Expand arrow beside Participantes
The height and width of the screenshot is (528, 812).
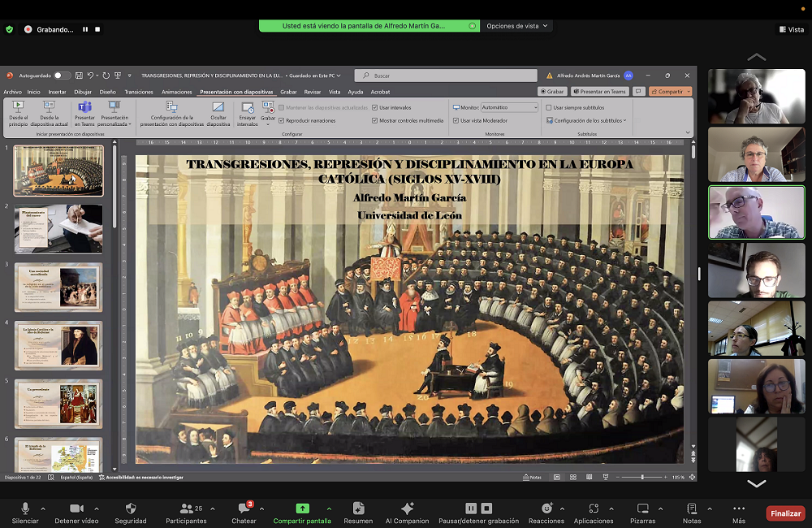213,509
